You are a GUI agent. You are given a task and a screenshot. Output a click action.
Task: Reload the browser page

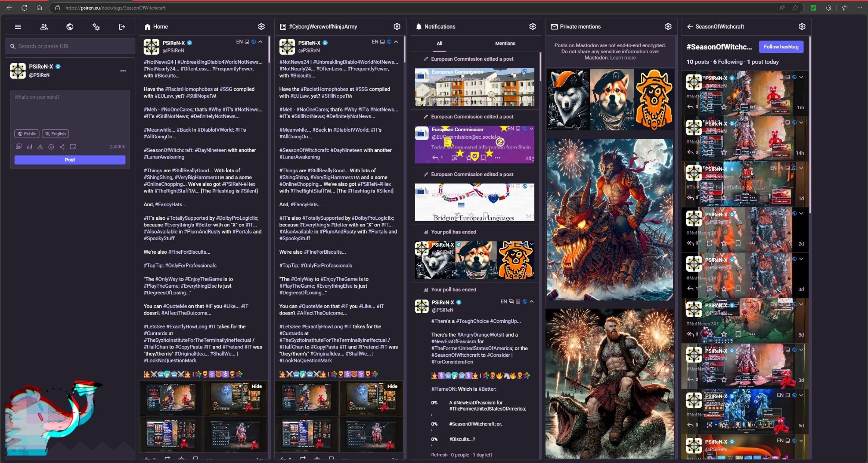coord(24,7)
